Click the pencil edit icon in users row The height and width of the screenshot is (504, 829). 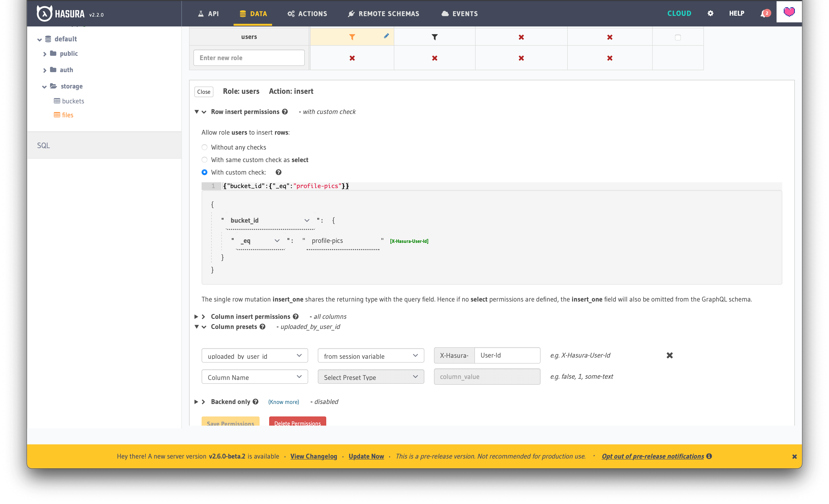[386, 36]
